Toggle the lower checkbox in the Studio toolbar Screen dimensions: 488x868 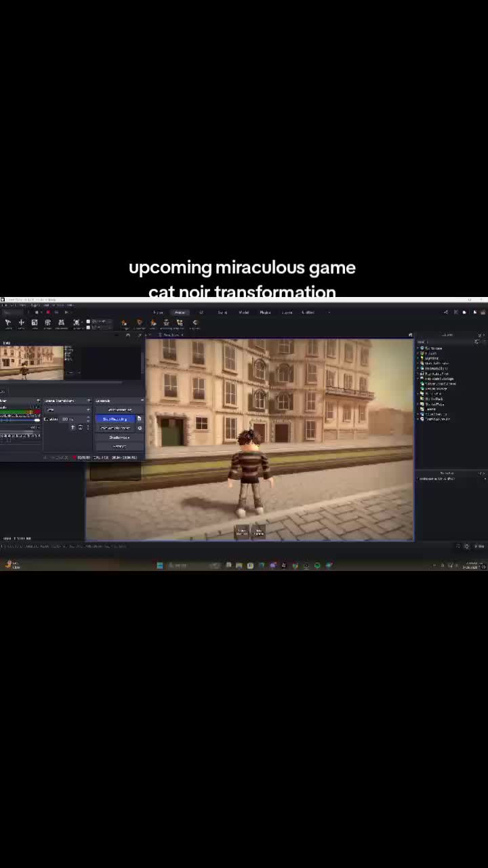88,328
